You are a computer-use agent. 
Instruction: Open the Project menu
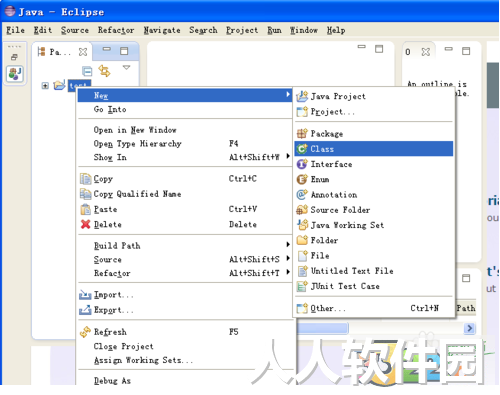(x=242, y=30)
